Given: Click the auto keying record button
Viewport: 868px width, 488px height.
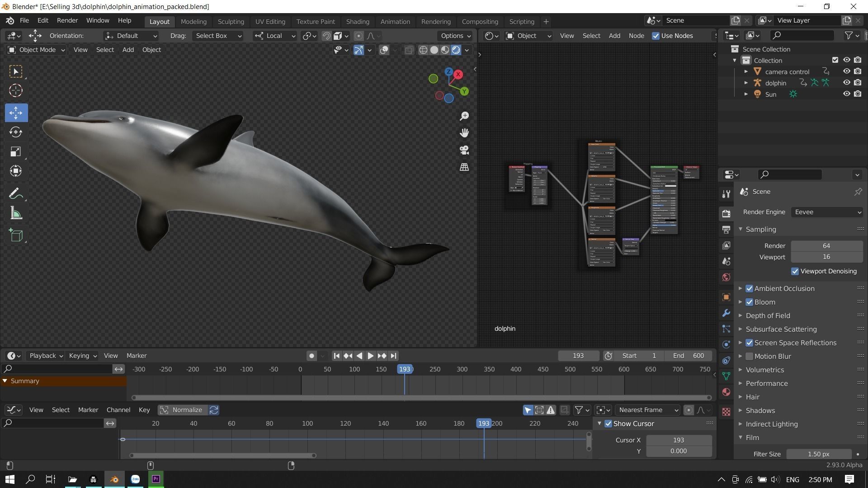Looking at the screenshot, I should click(311, 356).
